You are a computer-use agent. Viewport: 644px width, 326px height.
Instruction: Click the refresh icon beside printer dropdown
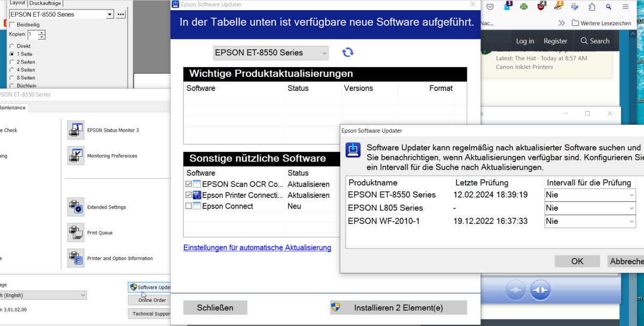click(348, 52)
